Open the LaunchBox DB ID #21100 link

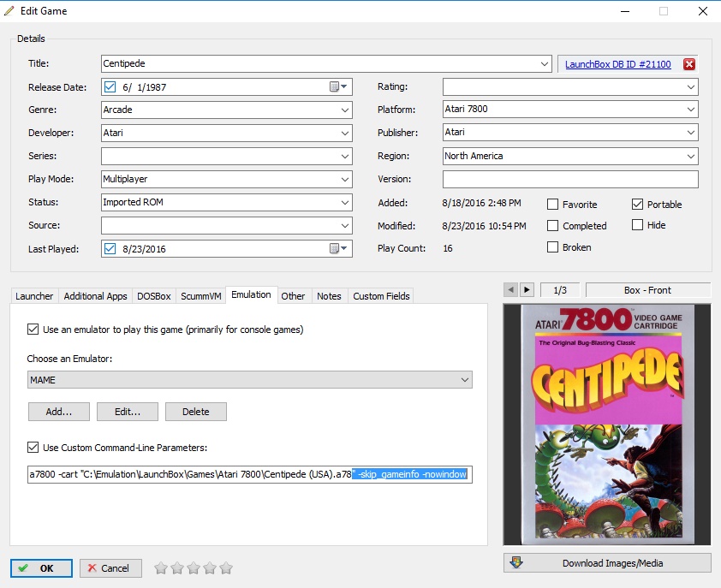617,64
